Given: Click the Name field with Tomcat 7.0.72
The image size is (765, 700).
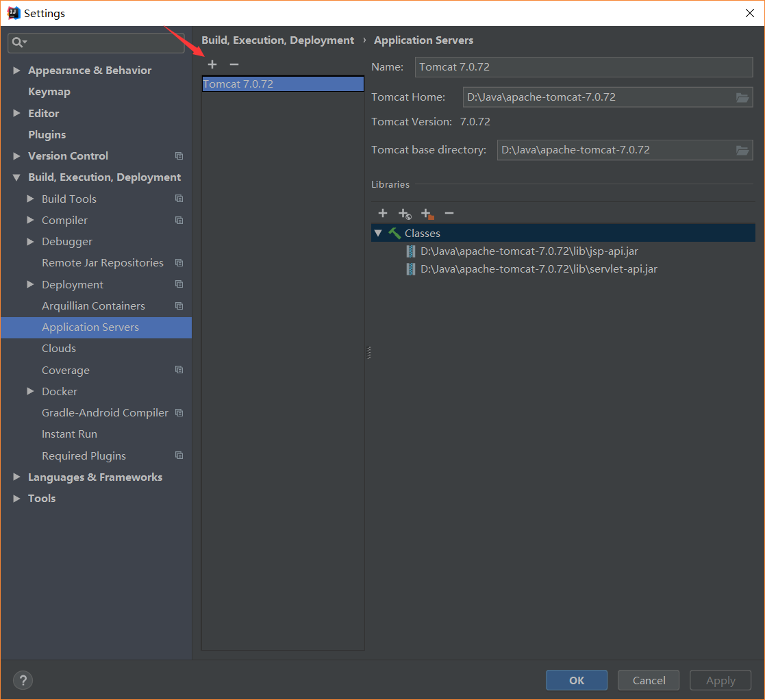Looking at the screenshot, I should pyautogui.click(x=584, y=67).
